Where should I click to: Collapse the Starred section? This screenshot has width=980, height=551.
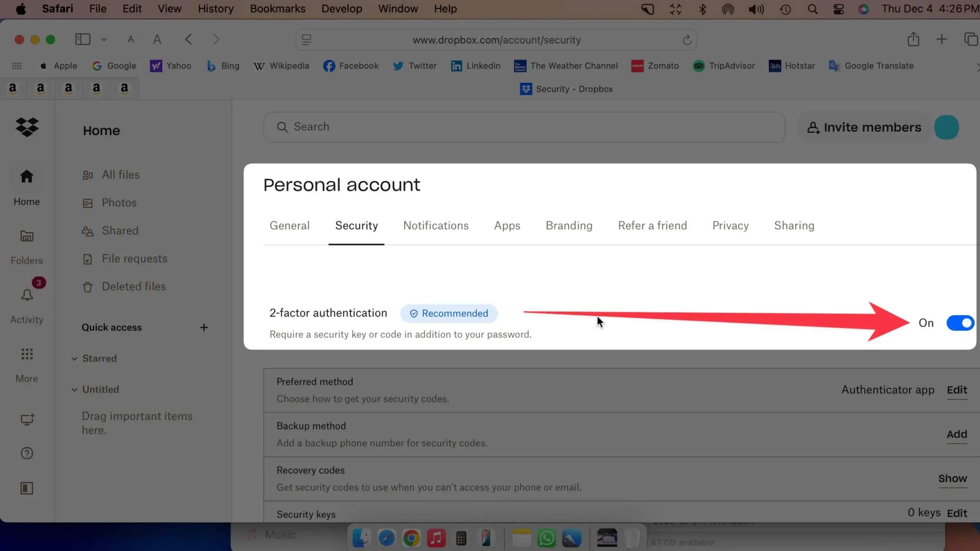point(74,359)
